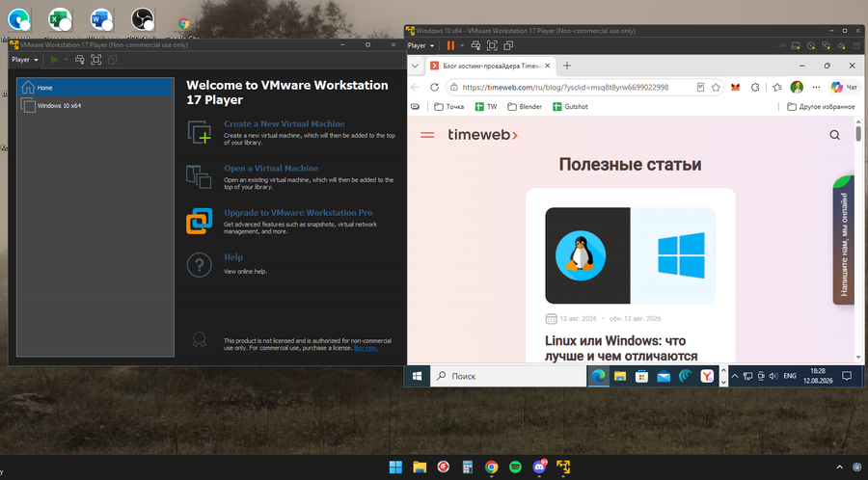Open the Create a New Virtual Machine link

[284, 124]
